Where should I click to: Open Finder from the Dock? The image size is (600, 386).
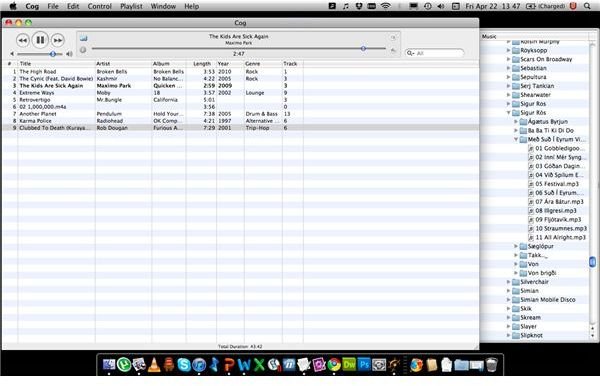click(x=109, y=365)
